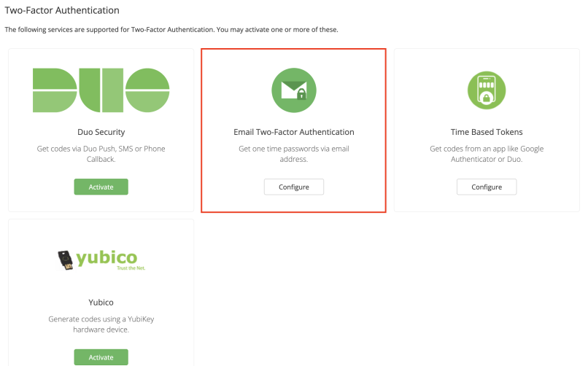Click the Duo Security logo
The width and height of the screenshot is (588, 366).
coord(101,90)
